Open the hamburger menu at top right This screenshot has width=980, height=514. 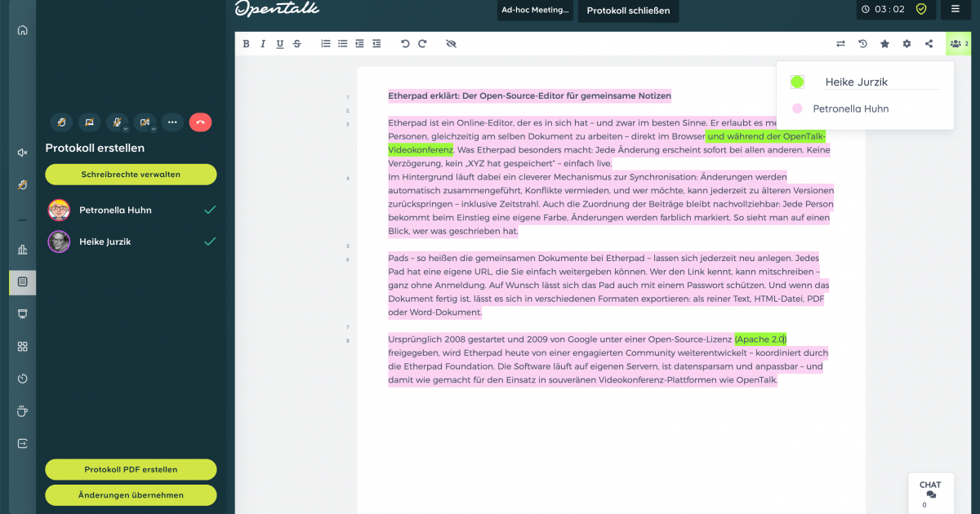(955, 11)
